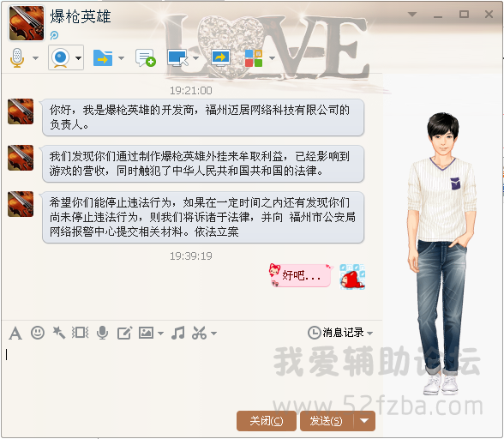Open the 消息记录 message history

[340, 333]
